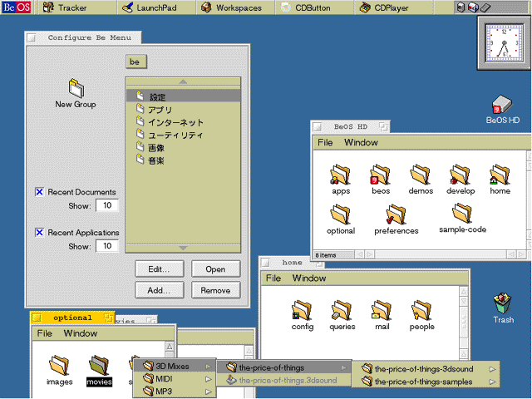Screen dimensions: 532x399
Task: Open the BeOS logo menu
Action: (x=17, y=7)
